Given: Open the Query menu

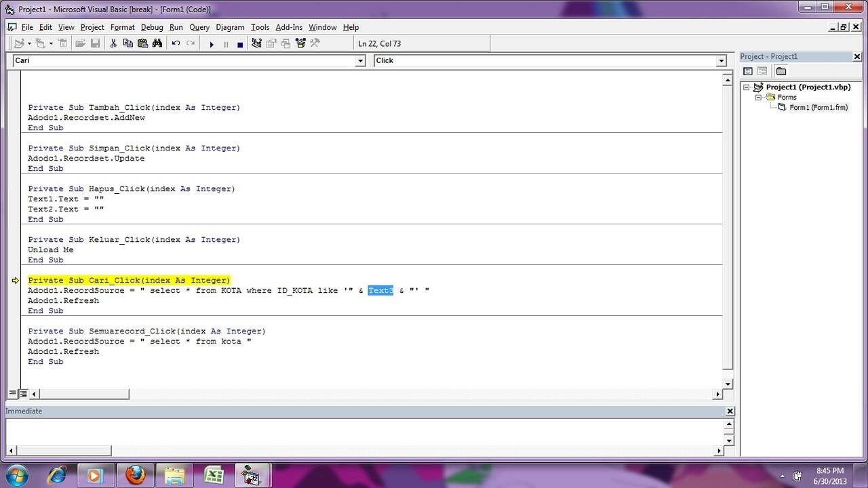Looking at the screenshot, I should click(199, 27).
